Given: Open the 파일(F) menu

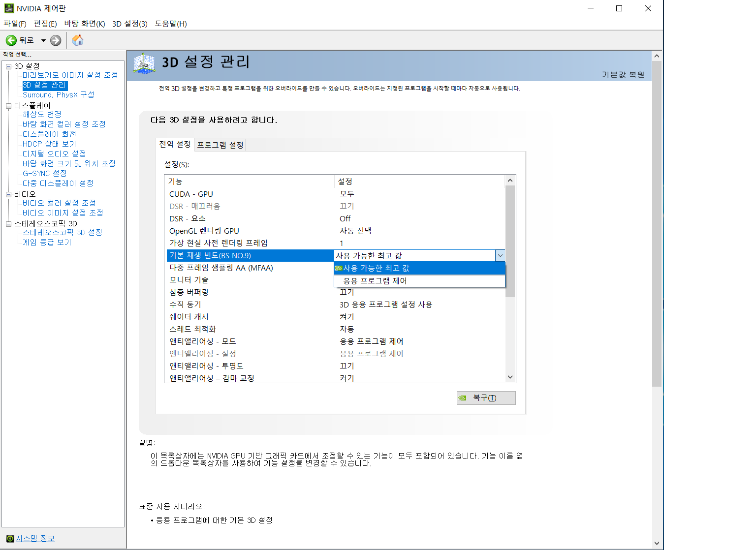Looking at the screenshot, I should pyautogui.click(x=15, y=24).
